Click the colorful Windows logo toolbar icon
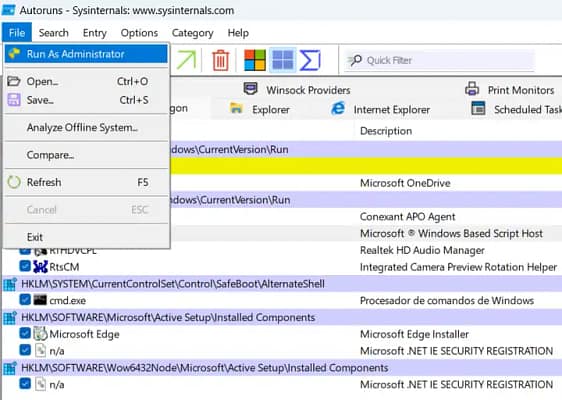Image resolution: width=562 pixels, height=400 pixels. pos(255,60)
